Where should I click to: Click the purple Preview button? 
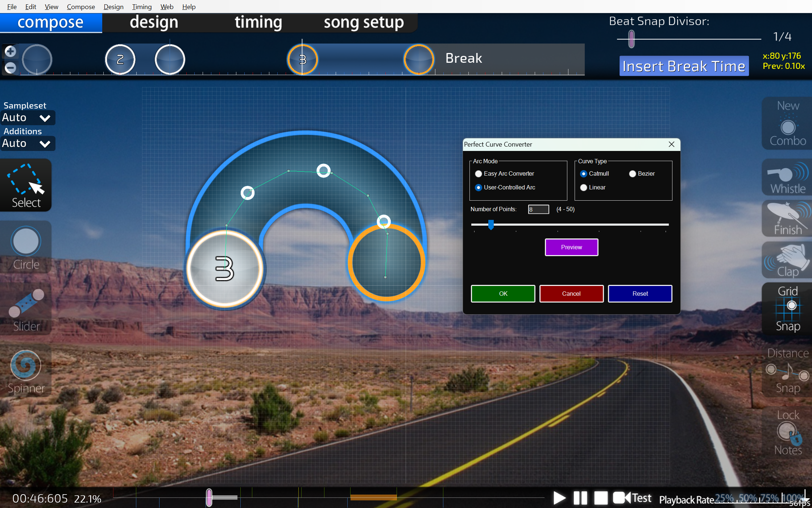[571, 247]
